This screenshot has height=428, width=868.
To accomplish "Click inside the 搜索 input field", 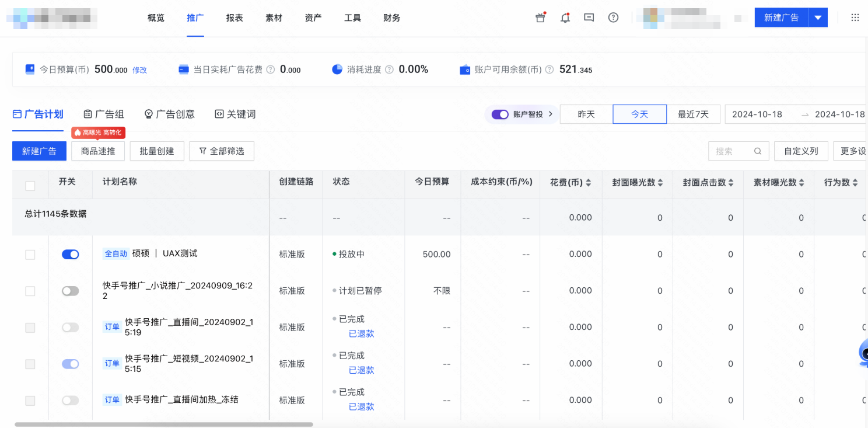I will click(732, 151).
